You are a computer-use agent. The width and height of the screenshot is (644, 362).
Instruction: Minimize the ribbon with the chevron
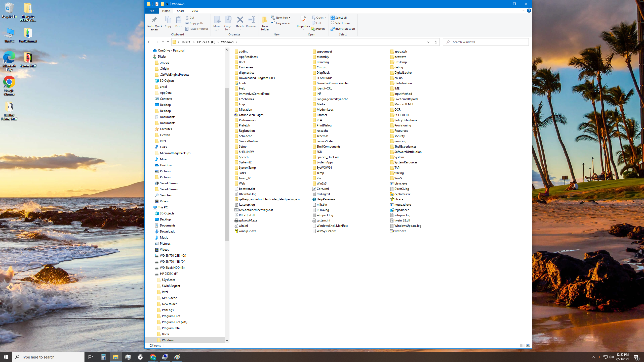click(x=523, y=11)
